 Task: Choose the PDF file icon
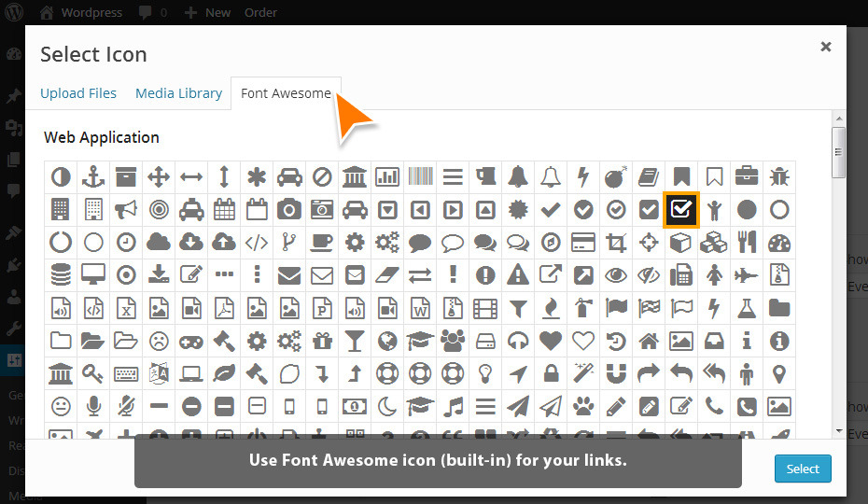point(224,308)
